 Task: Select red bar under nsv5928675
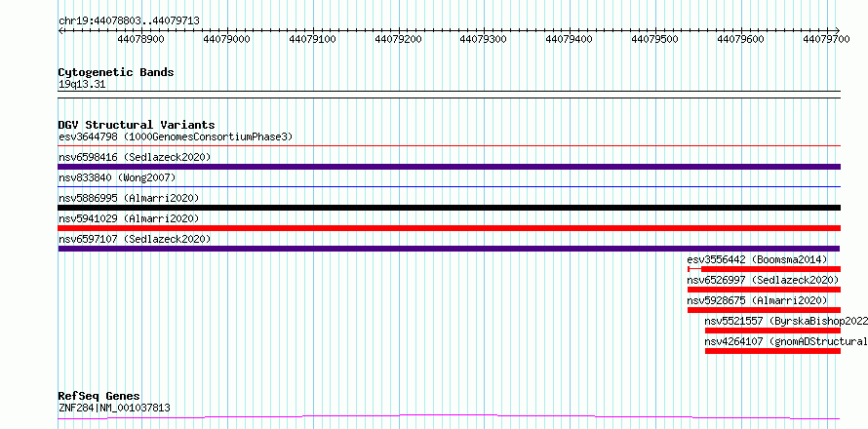764,310
